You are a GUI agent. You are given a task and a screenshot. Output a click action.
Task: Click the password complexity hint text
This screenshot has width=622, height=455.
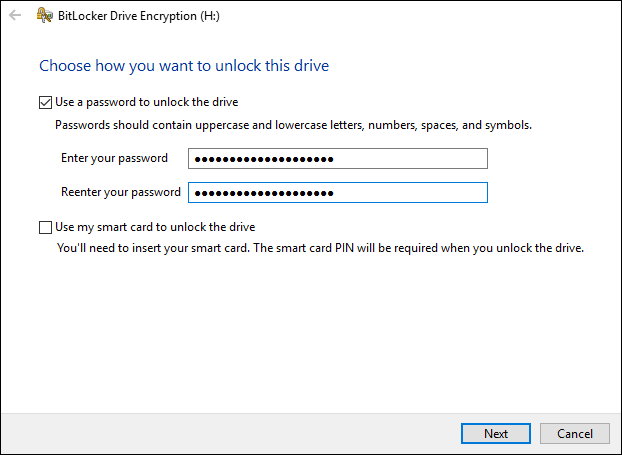[x=293, y=125]
